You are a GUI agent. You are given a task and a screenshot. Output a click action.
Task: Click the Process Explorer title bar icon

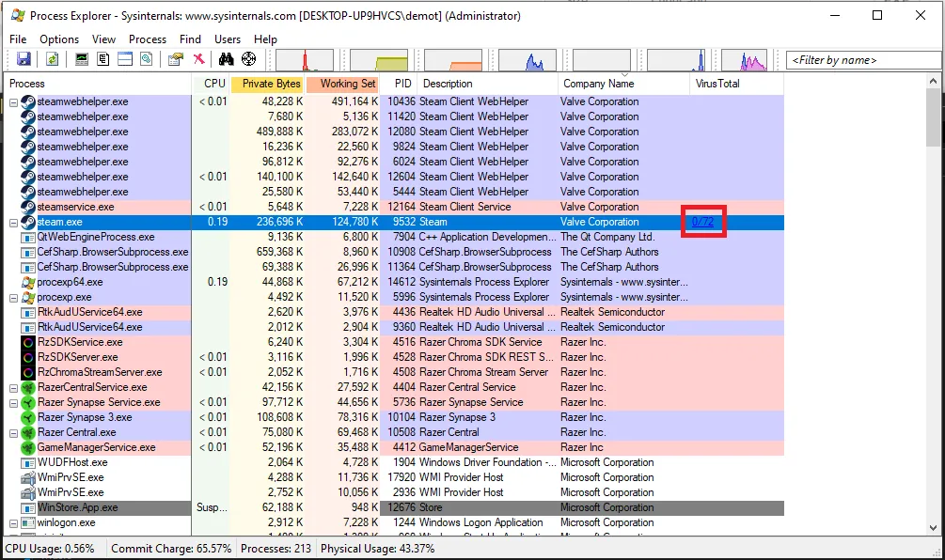[x=18, y=16]
